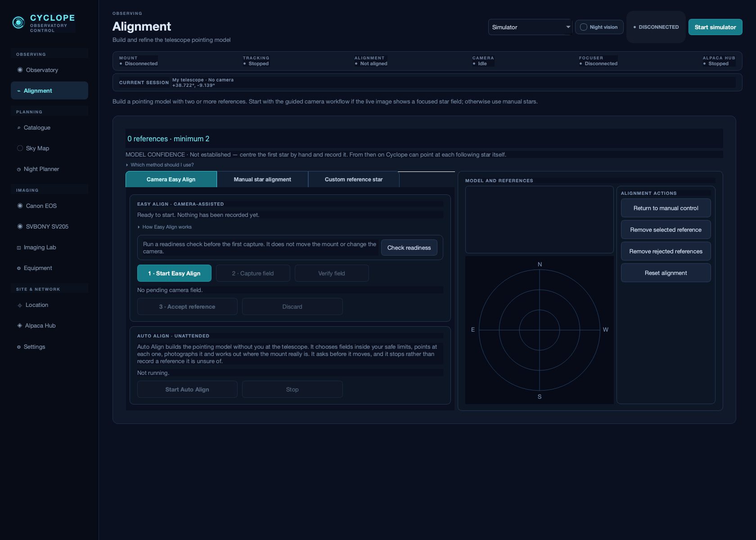The height and width of the screenshot is (540, 756).
Task: Click the Alignment sidebar icon
Action: click(19, 91)
